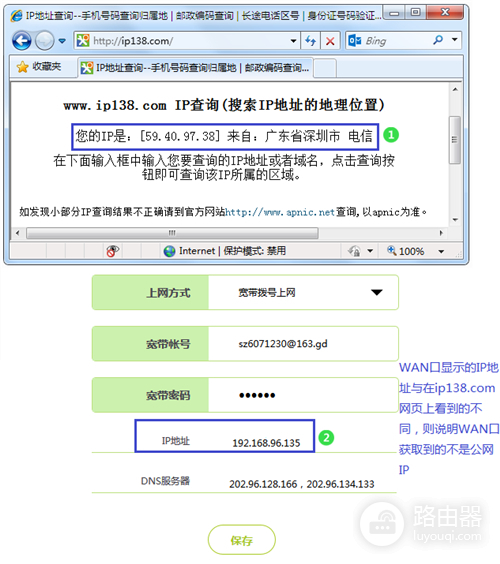Click the 宽带密码 password field
500x564 pixels.
(x=303, y=395)
